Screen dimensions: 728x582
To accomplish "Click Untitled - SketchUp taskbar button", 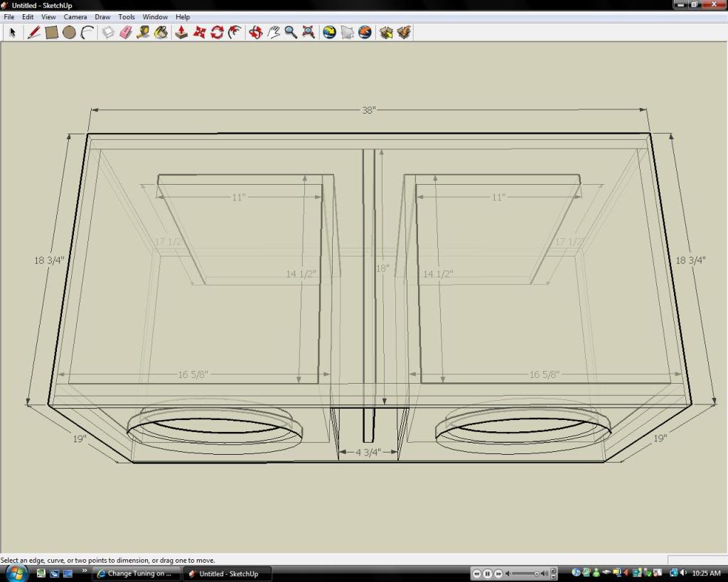I will click(x=227, y=573).
